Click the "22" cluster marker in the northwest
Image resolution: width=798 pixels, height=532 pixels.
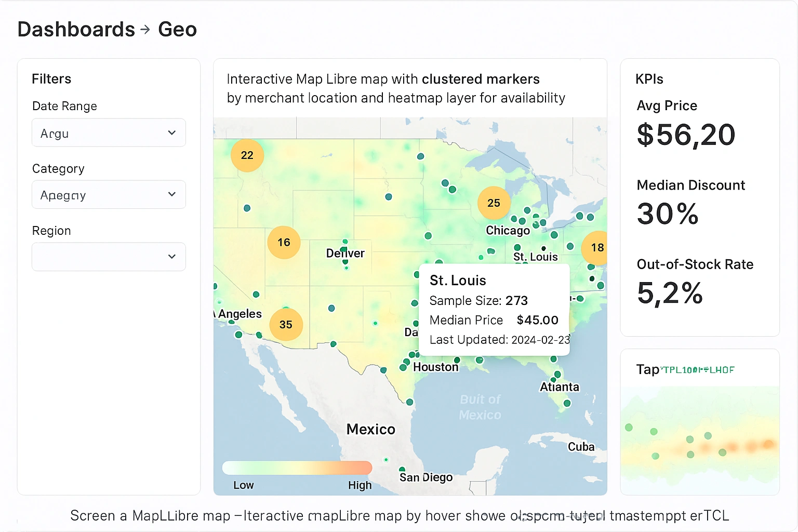(247, 155)
